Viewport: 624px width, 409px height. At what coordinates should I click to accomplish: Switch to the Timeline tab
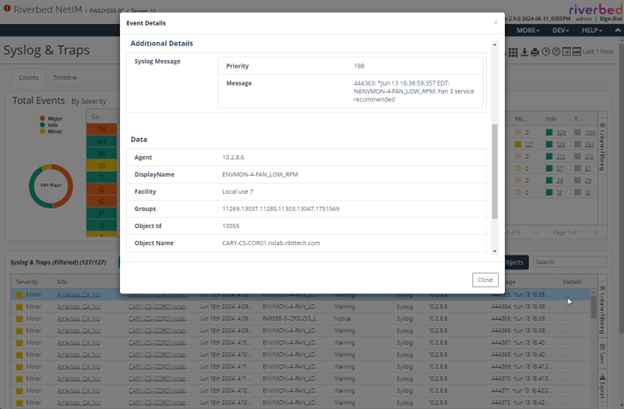pos(64,76)
